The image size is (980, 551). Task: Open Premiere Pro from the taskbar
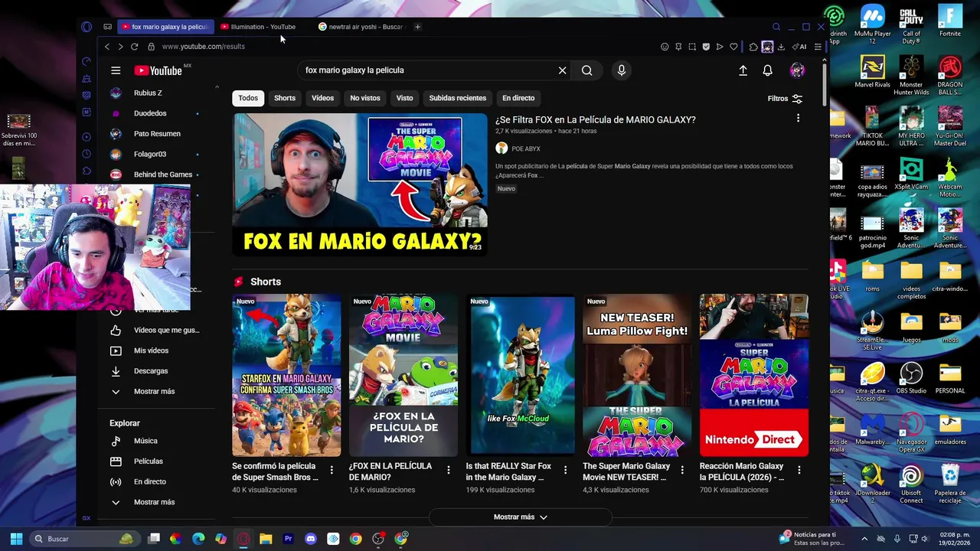pyautogui.click(x=288, y=539)
